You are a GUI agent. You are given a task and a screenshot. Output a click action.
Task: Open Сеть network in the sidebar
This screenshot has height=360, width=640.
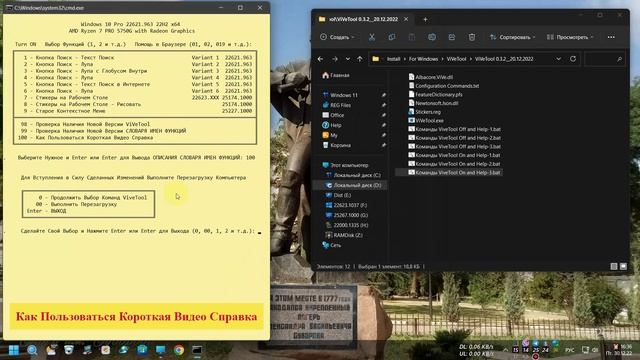(335, 245)
